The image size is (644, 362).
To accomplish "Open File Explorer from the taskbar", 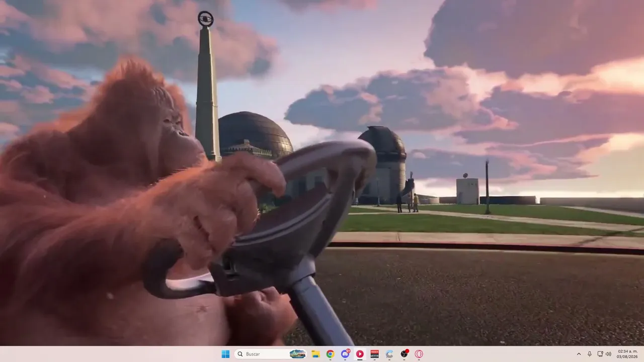I will click(x=315, y=354).
